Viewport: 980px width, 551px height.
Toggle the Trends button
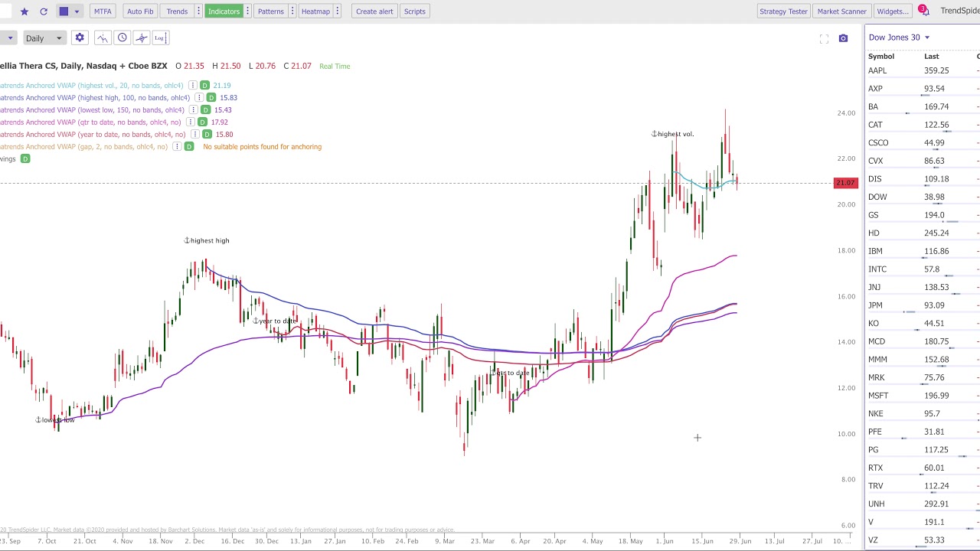pos(177,11)
